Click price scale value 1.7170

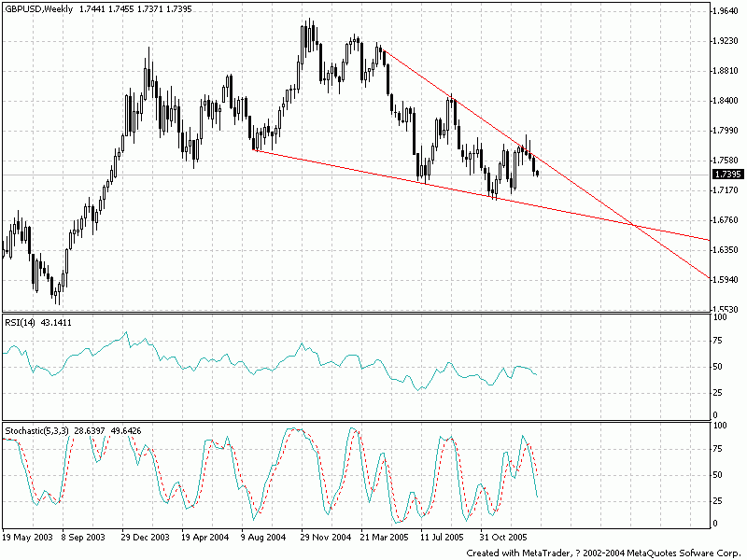[x=726, y=190]
